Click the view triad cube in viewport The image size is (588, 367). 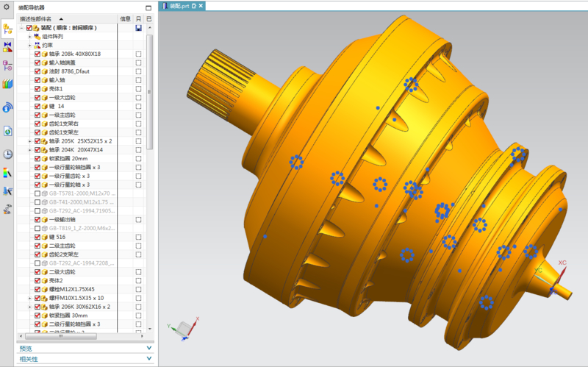point(183,329)
